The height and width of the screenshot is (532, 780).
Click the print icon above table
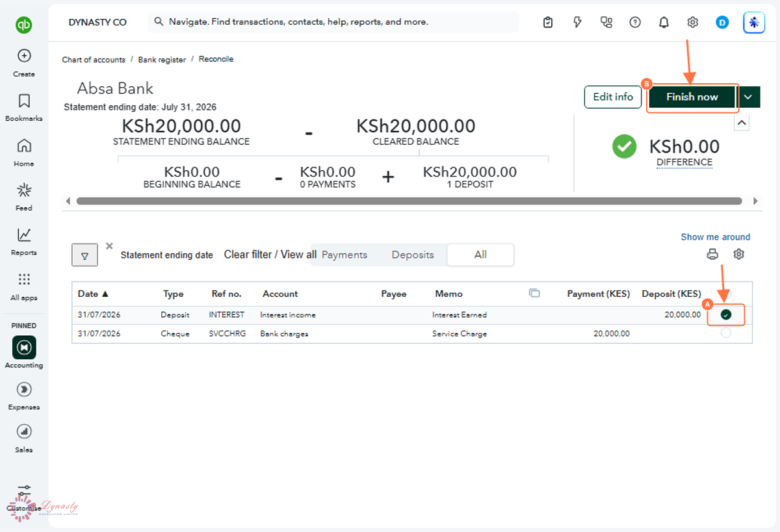(712, 254)
